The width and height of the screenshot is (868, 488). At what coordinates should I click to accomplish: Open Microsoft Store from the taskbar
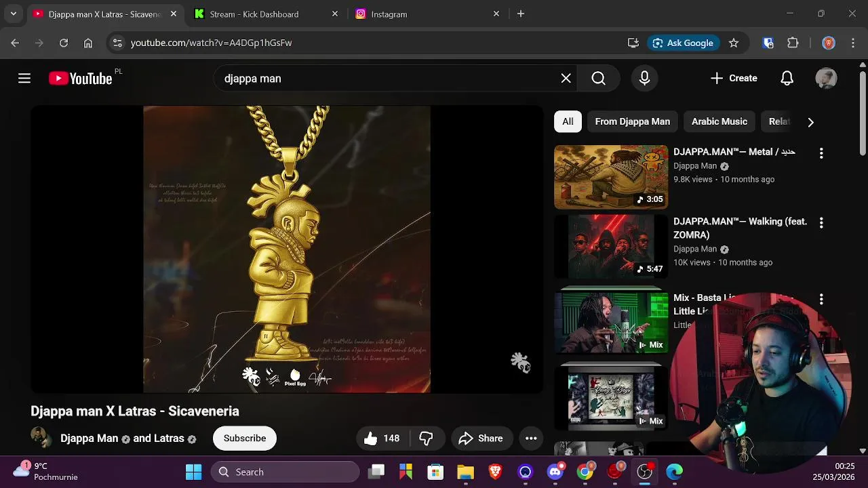tap(436, 472)
